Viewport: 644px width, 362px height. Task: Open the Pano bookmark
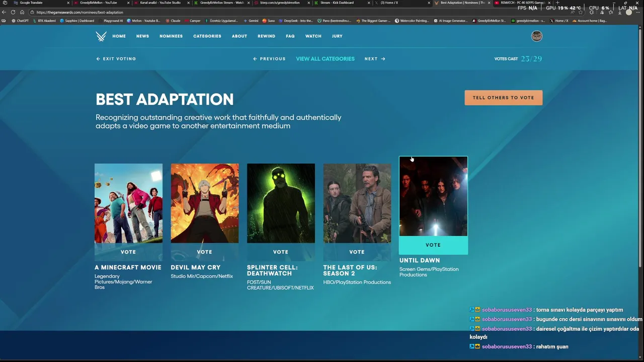point(335,21)
